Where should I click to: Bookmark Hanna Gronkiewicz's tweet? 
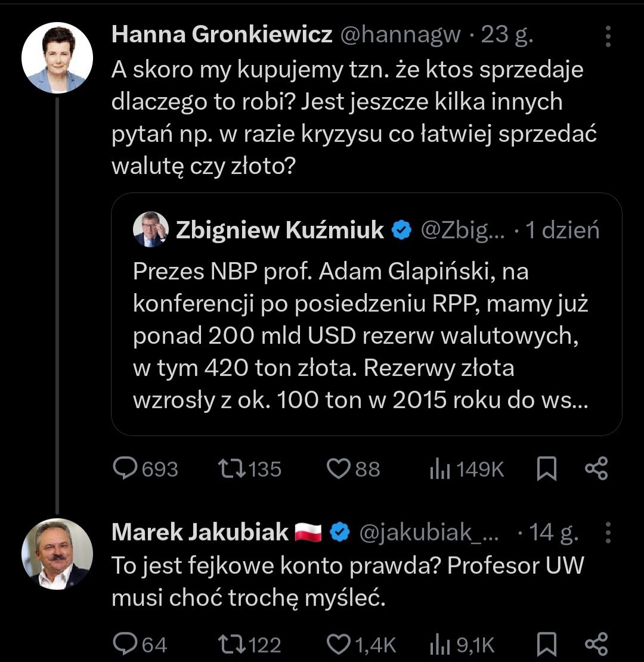tap(547, 469)
